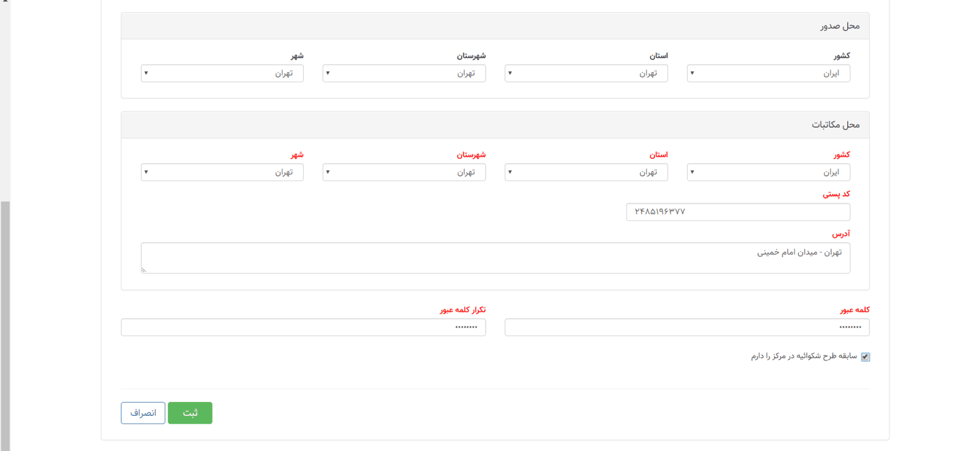Open the شهرستان dropdown in محل صدور section

point(404,73)
